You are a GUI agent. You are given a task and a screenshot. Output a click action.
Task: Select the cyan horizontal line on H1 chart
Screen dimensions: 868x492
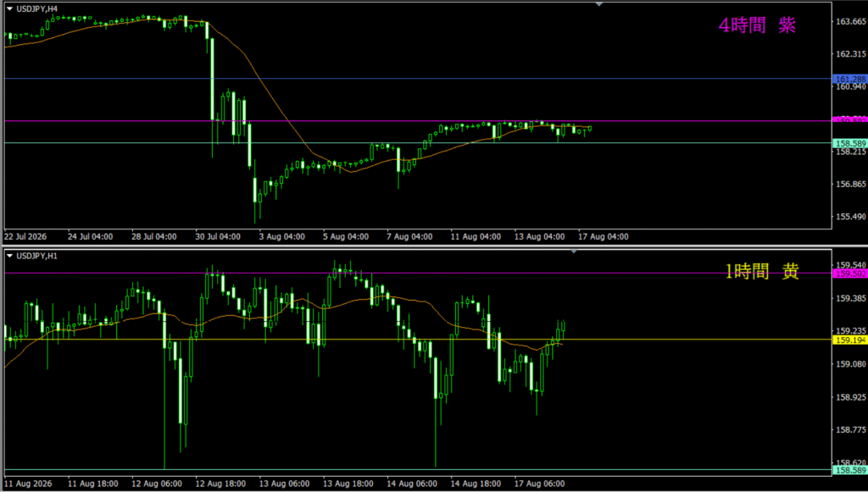[x=418, y=470]
